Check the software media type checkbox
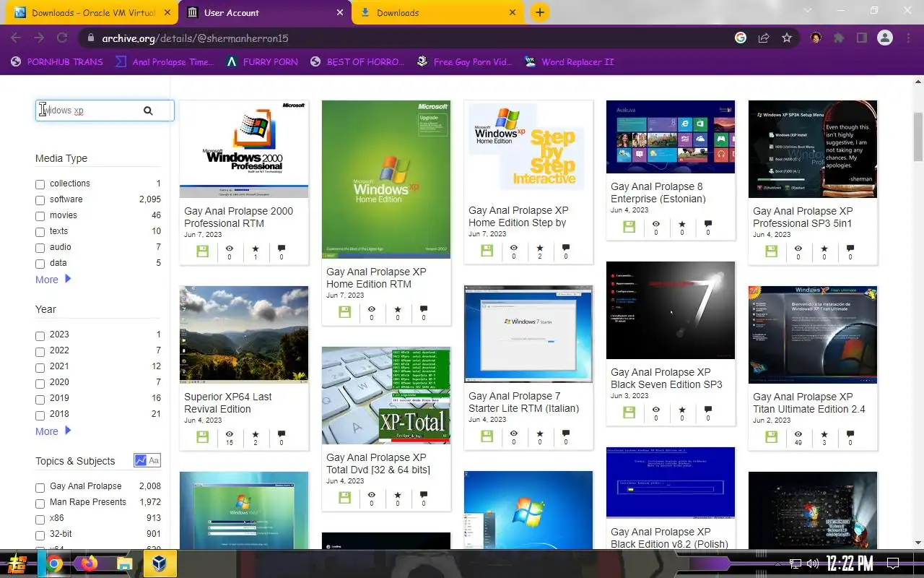This screenshot has height=578, width=924. pyautogui.click(x=40, y=200)
